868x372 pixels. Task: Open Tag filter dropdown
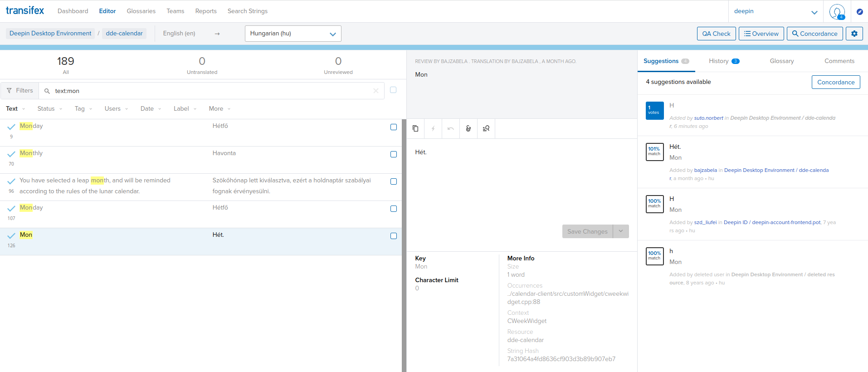coord(83,109)
